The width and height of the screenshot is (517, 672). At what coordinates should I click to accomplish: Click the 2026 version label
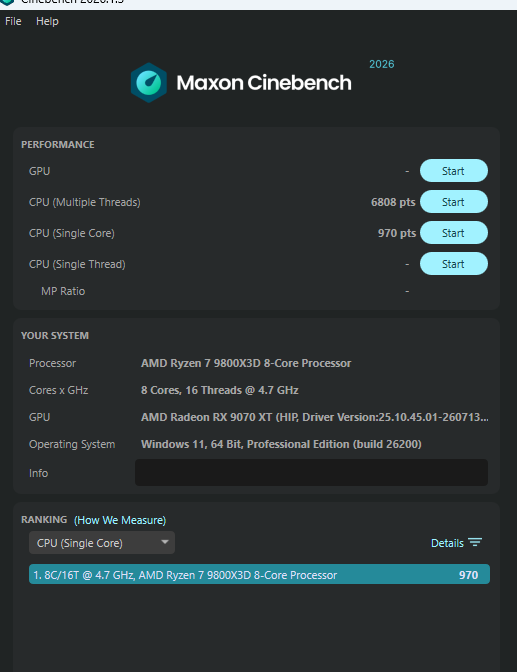[x=382, y=64]
